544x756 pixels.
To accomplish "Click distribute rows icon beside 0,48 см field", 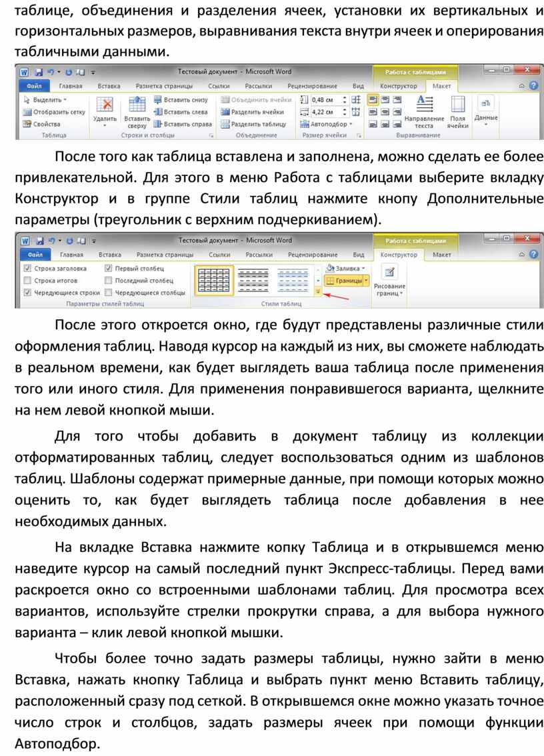I will (357, 100).
